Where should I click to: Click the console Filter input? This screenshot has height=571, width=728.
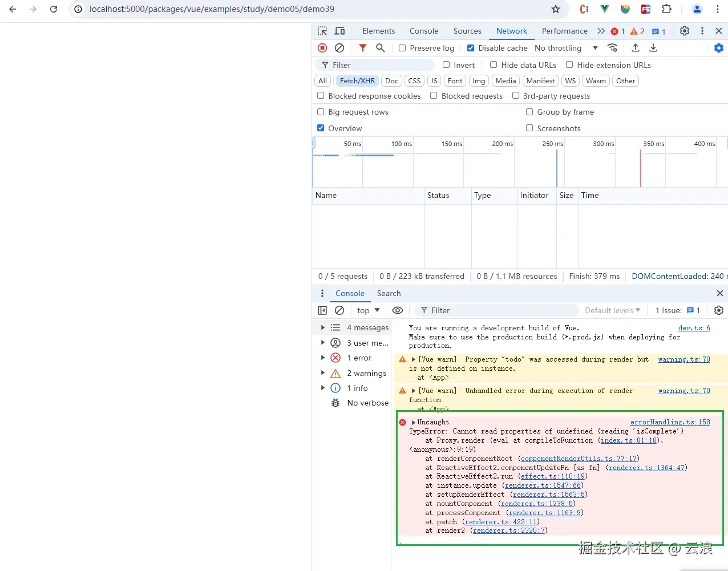pos(496,310)
